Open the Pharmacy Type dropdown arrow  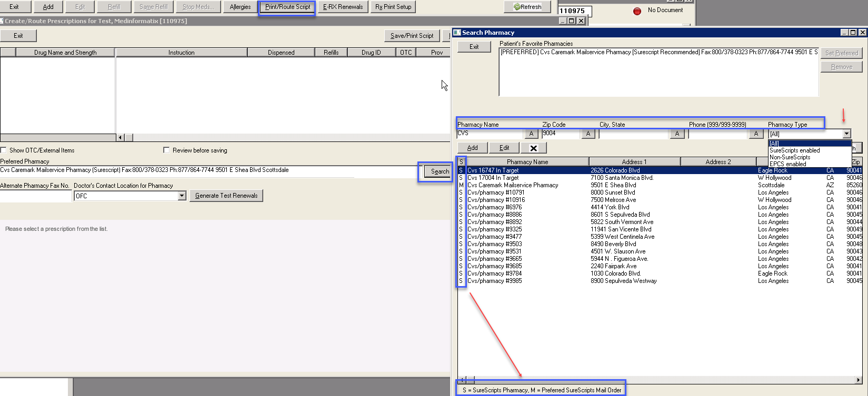(x=846, y=134)
